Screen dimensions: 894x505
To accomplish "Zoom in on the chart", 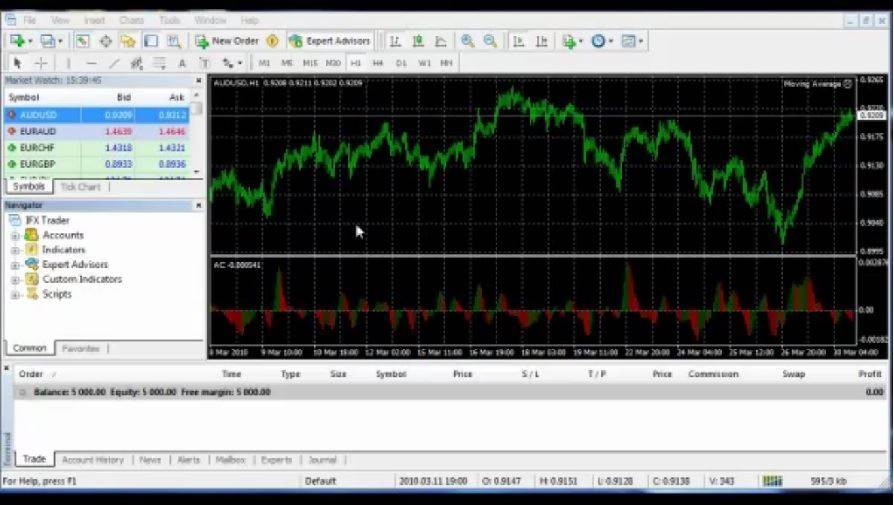I will 468,41.
